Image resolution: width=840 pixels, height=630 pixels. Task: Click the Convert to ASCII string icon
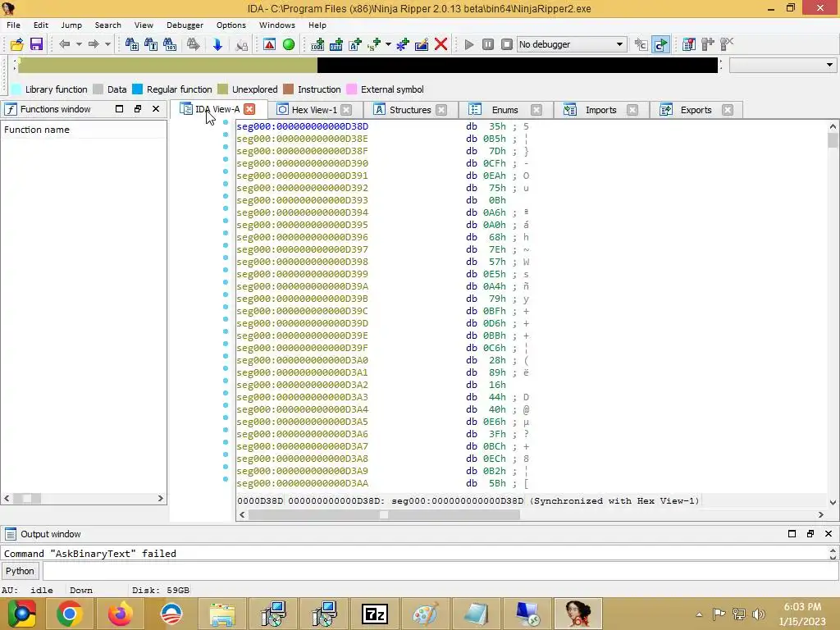pos(355,44)
